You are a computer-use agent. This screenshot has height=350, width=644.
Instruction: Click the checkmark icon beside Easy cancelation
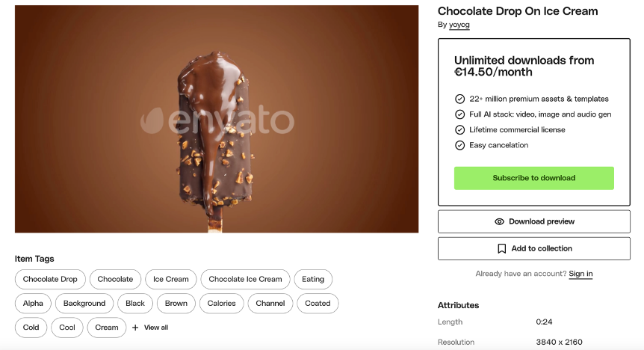pyautogui.click(x=459, y=146)
